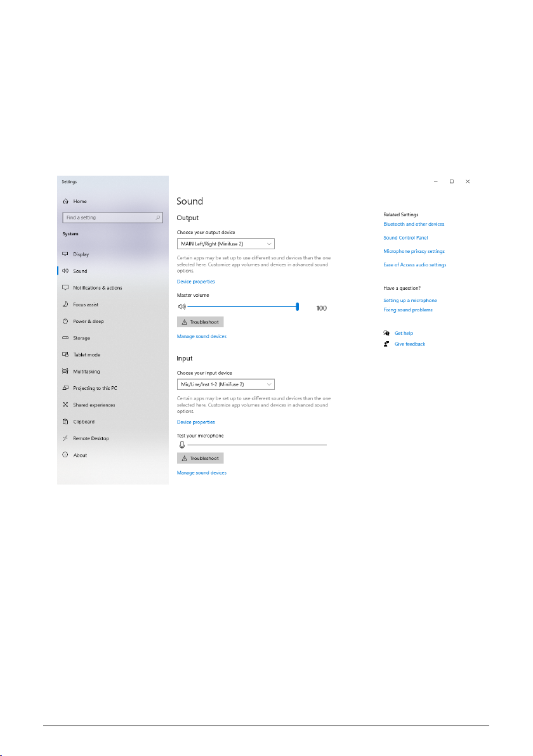This screenshot has width=533, height=756.
Task: Go to Notifications & actions page
Action: tap(98, 288)
